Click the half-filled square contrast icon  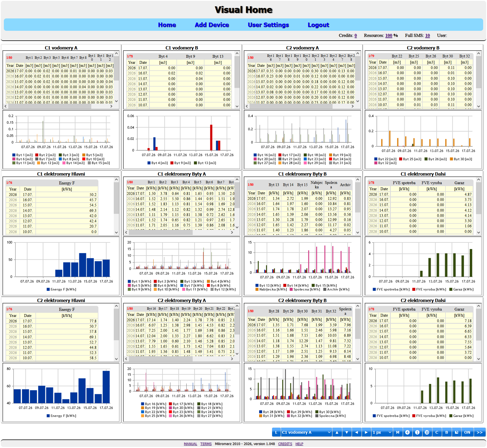[456, 432]
